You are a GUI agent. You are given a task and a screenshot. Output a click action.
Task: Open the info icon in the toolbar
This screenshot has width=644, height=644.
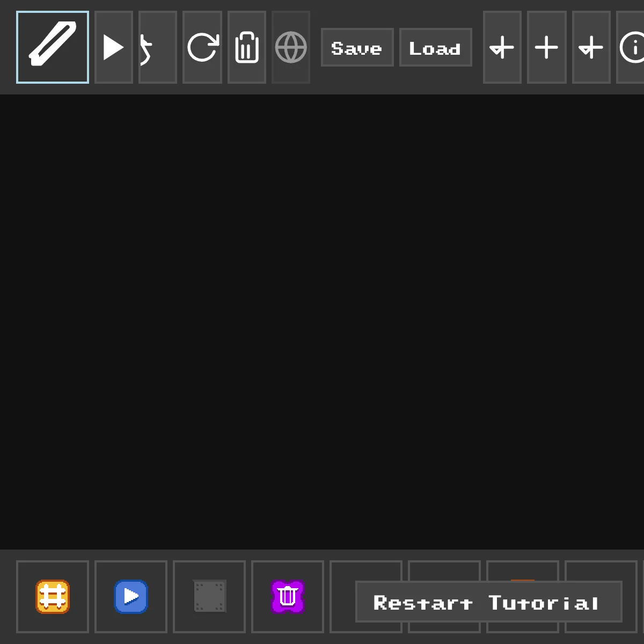tap(631, 47)
